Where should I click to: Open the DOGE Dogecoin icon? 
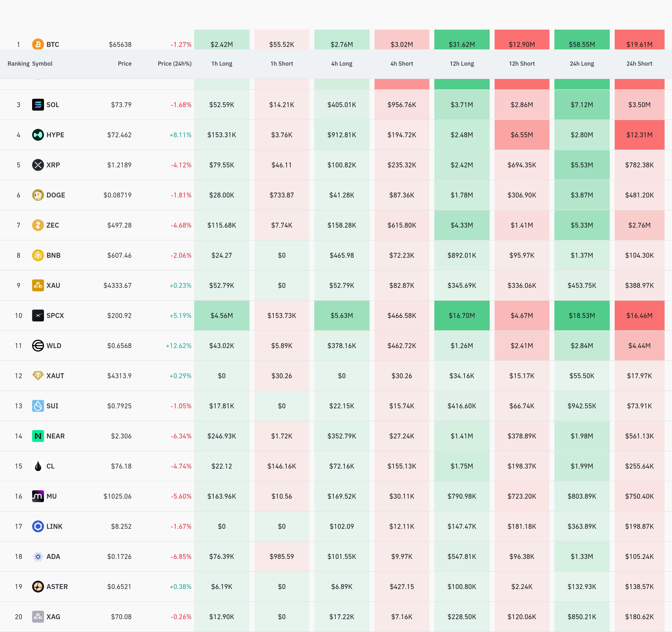pyautogui.click(x=38, y=195)
